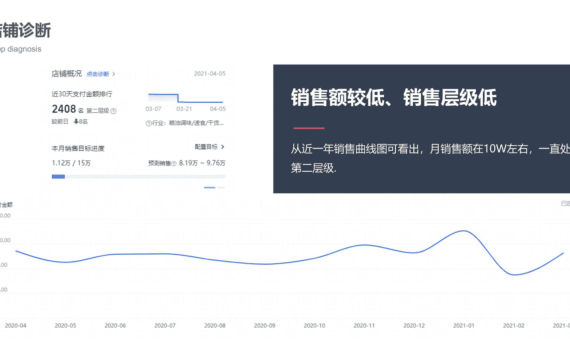Click the question mark icon beside 第二层级

click(113, 111)
